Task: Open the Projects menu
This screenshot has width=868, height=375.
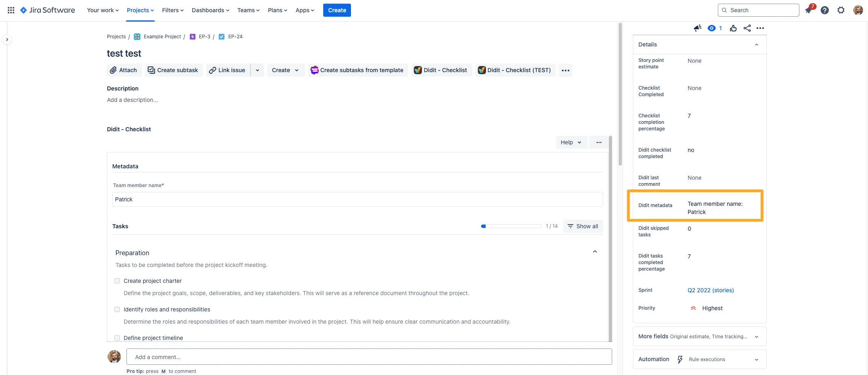Action: (140, 10)
